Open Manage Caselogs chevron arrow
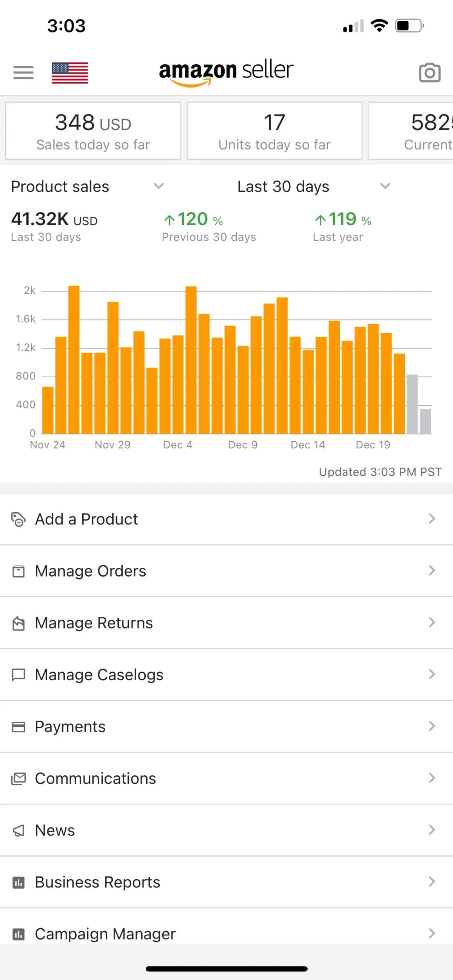 431,675
